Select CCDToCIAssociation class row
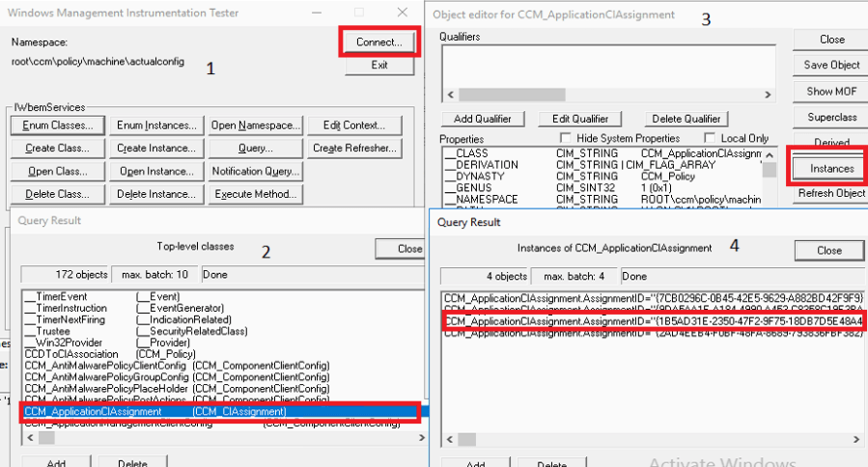The height and width of the screenshot is (467, 868). (x=223, y=354)
